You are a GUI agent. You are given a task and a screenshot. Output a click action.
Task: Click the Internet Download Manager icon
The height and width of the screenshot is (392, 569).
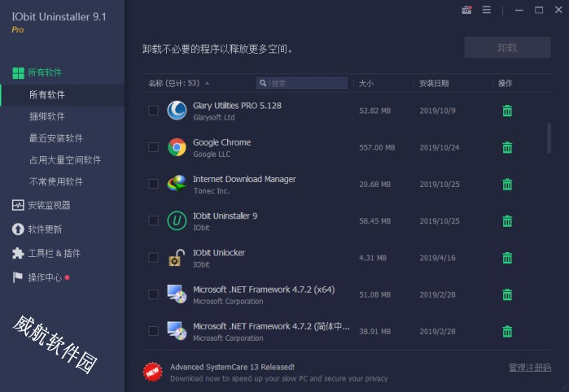click(177, 184)
